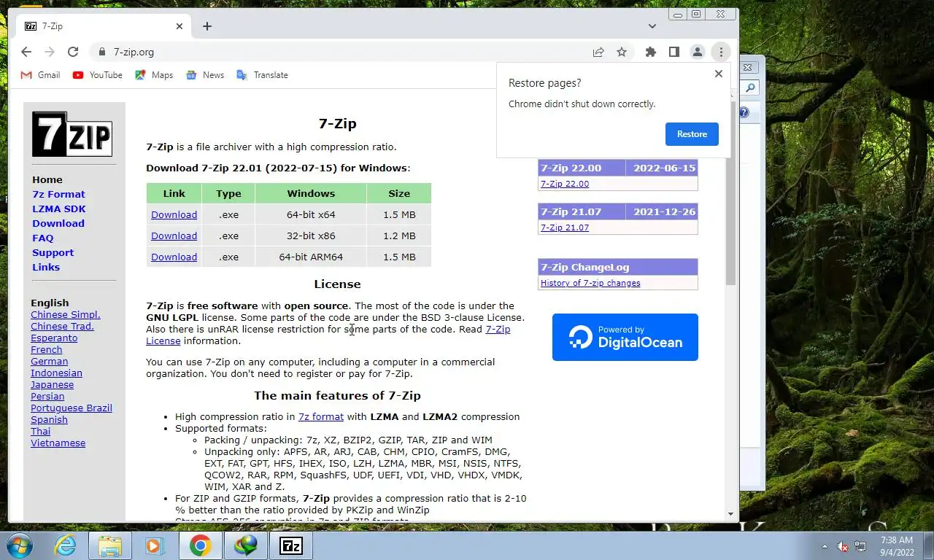Click the muted volume tray icon
This screenshot has width=934, height=560.
(843, 546)
